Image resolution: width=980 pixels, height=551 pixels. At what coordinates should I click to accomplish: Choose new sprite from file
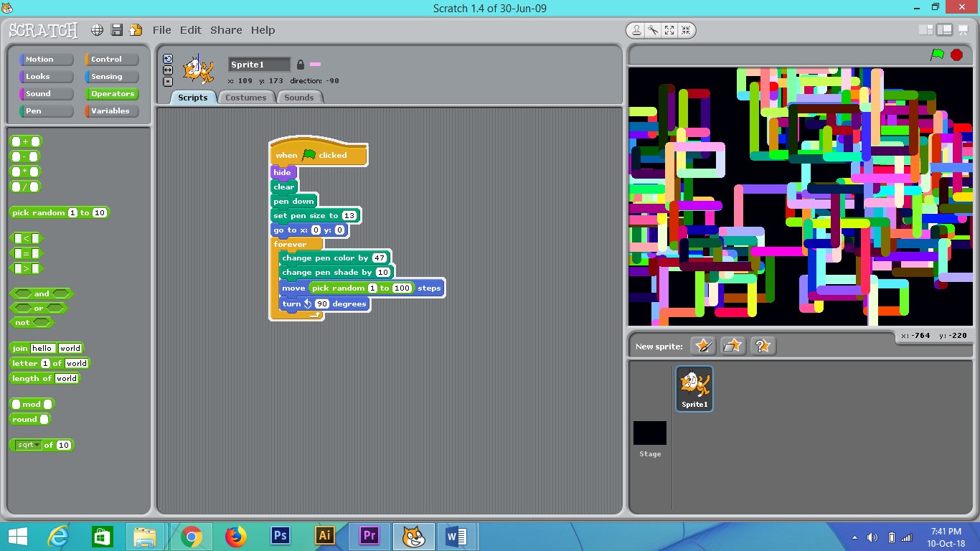click(x=732, y=346)
